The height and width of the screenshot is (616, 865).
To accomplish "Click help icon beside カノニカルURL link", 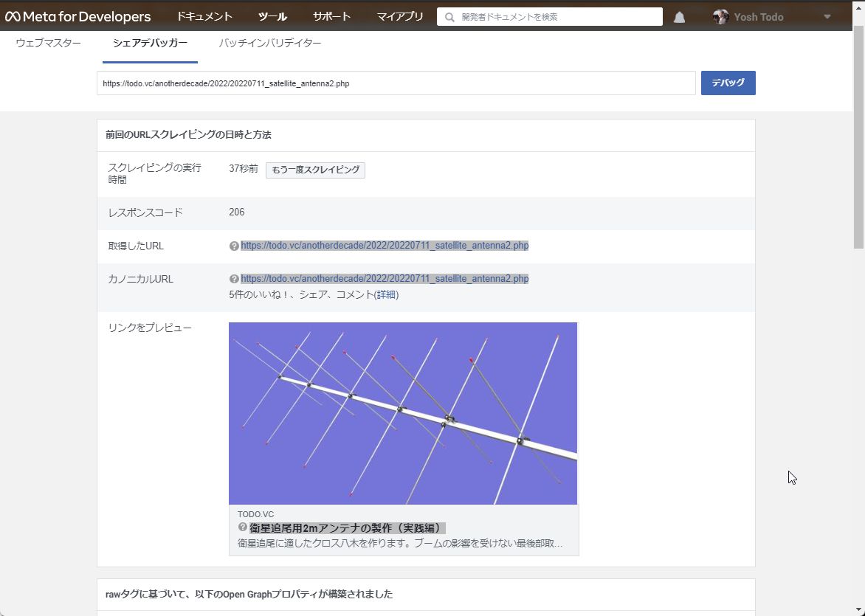I will [x=234, y=280].
